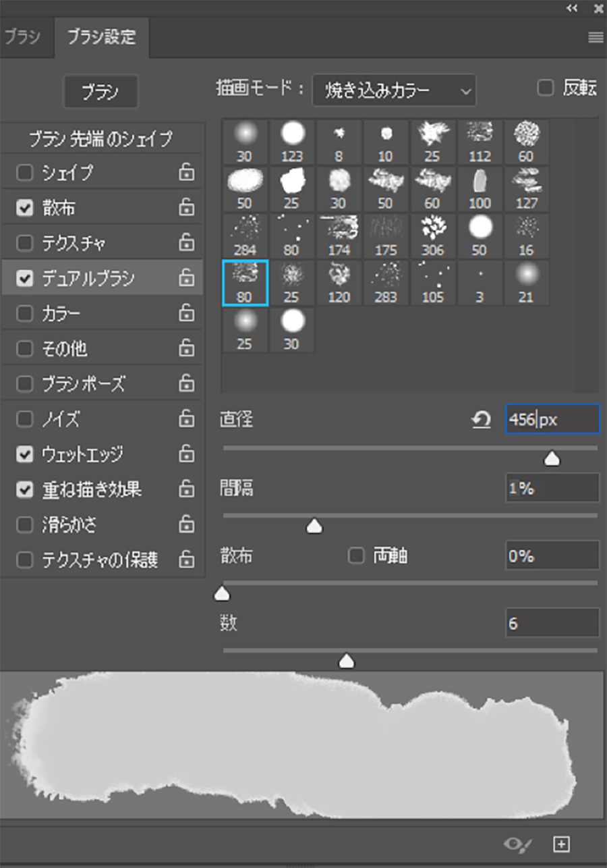Open the 描画モード dropdown
Image resolution: width=607 pixels, height=868 pixels.
click(394, 90)
